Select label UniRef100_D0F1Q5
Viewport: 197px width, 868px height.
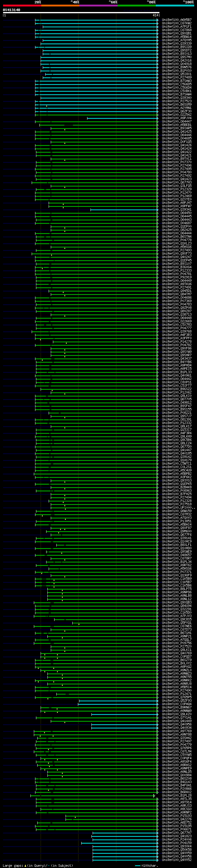[177, 142]
